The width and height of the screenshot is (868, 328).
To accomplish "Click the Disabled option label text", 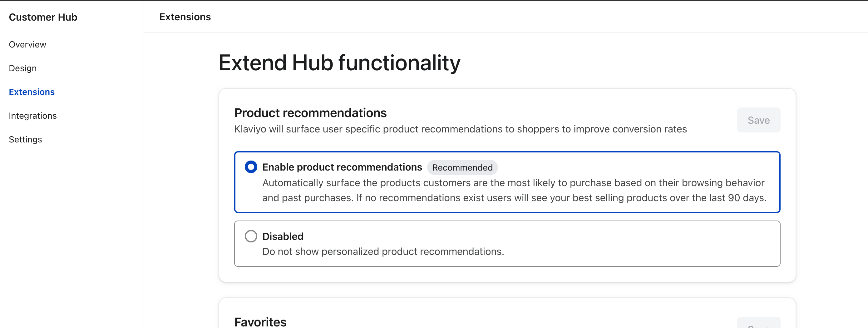I will coord(283,236).
